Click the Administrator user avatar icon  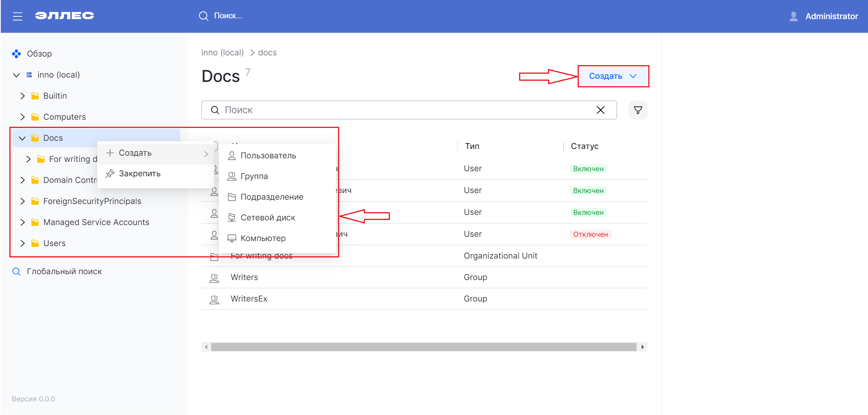point(793,16)
